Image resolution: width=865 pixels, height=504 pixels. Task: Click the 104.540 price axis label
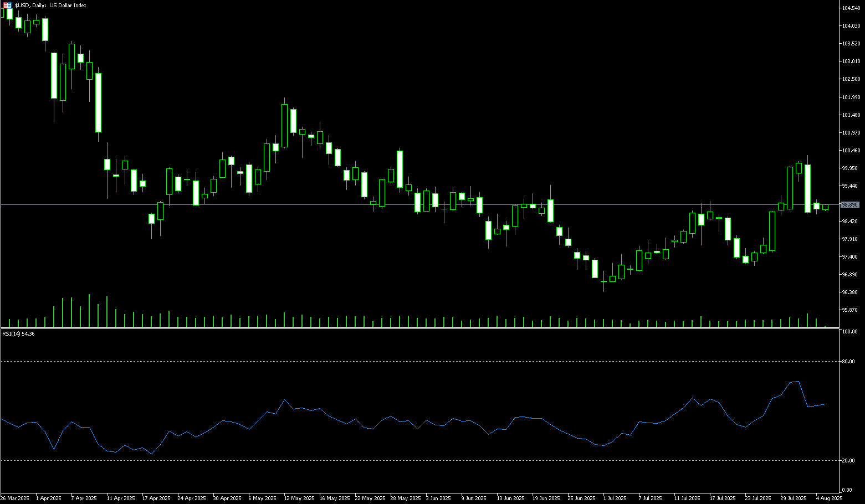851,8
